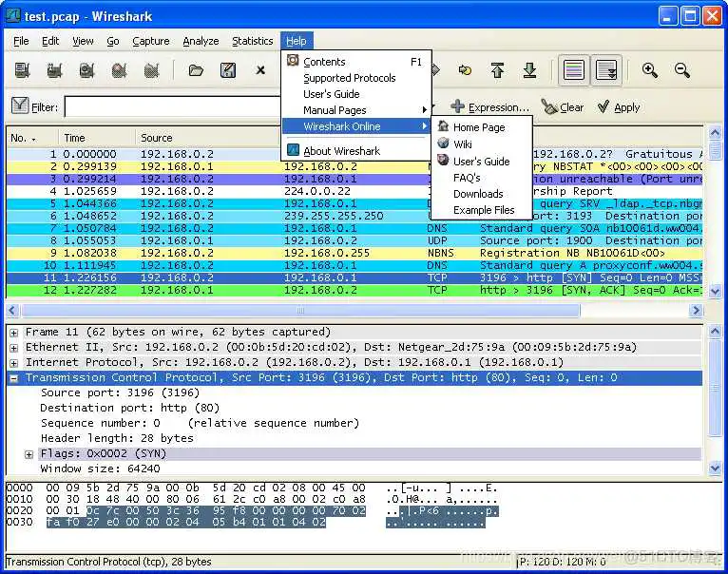The height and width of the screenshot is (574, 728).
Task: Click the Header length: 28 bytes line
Action: (x=117, y=438)
